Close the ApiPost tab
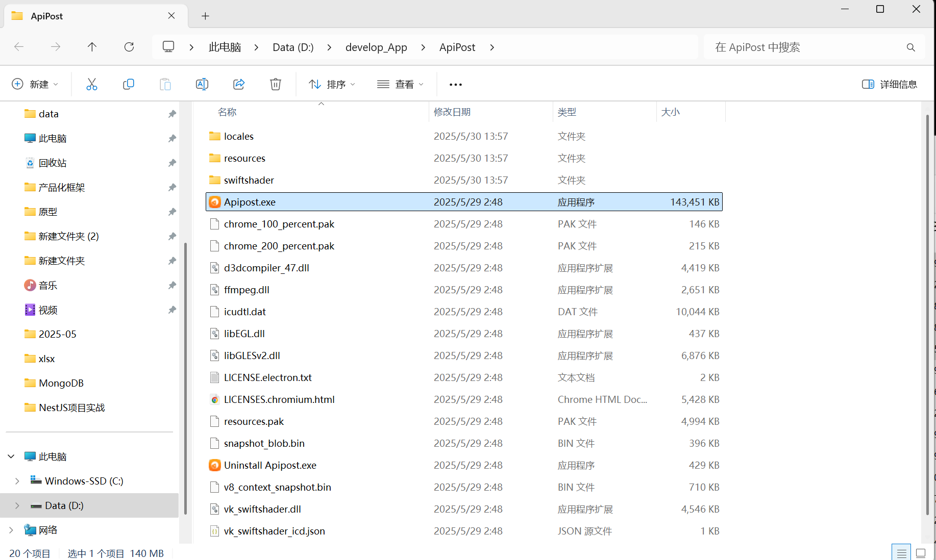 171,16
